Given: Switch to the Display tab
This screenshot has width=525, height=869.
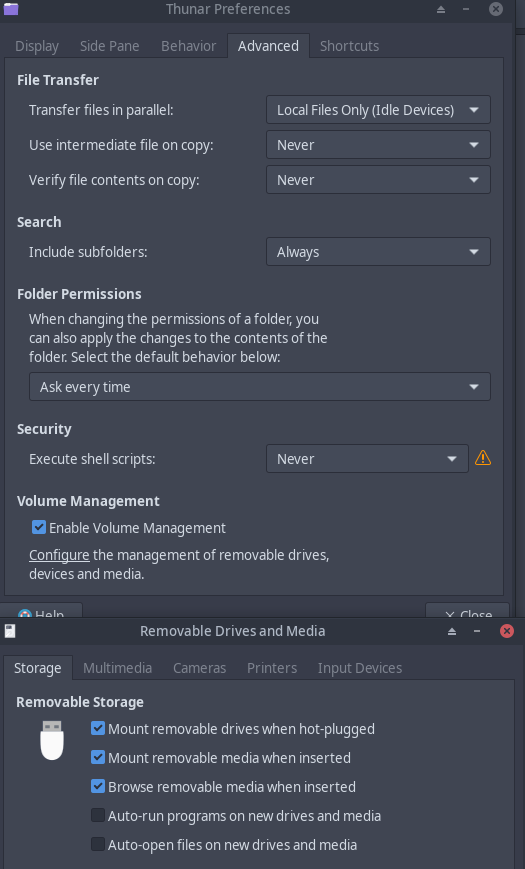Looking at the screenshot, I should click(x=37, y=46).
